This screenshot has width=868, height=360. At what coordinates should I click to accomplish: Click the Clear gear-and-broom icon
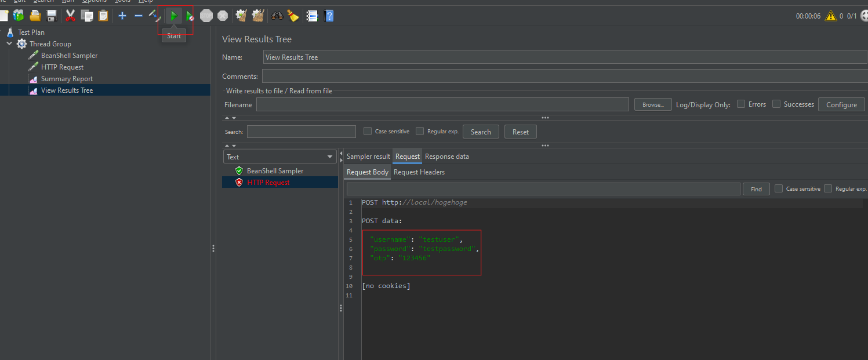[x=242, y=16]
